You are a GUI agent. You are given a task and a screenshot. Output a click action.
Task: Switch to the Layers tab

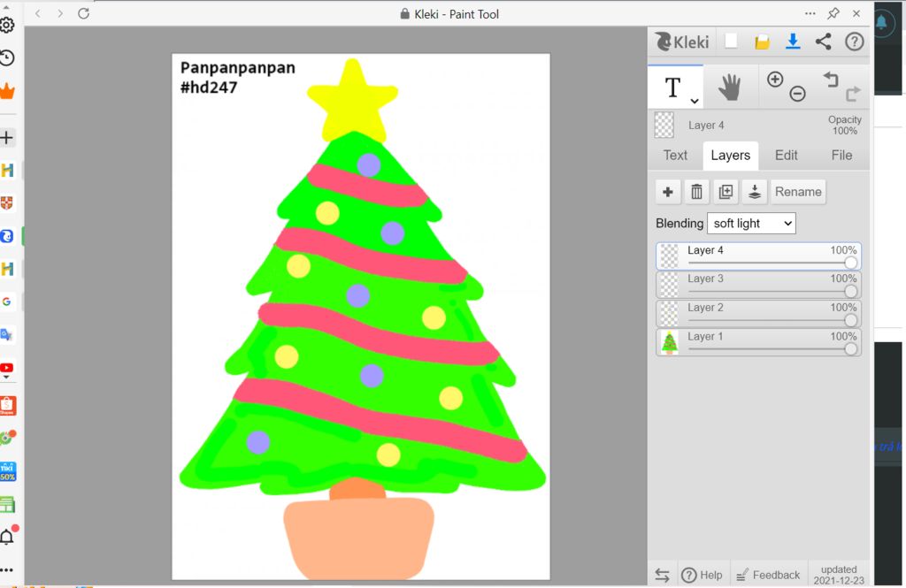pyautogui.click(x=730, y=156)
